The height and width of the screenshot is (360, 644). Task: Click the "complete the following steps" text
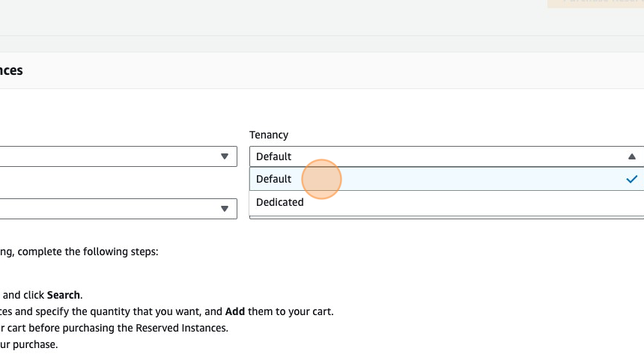click(88, 251)
